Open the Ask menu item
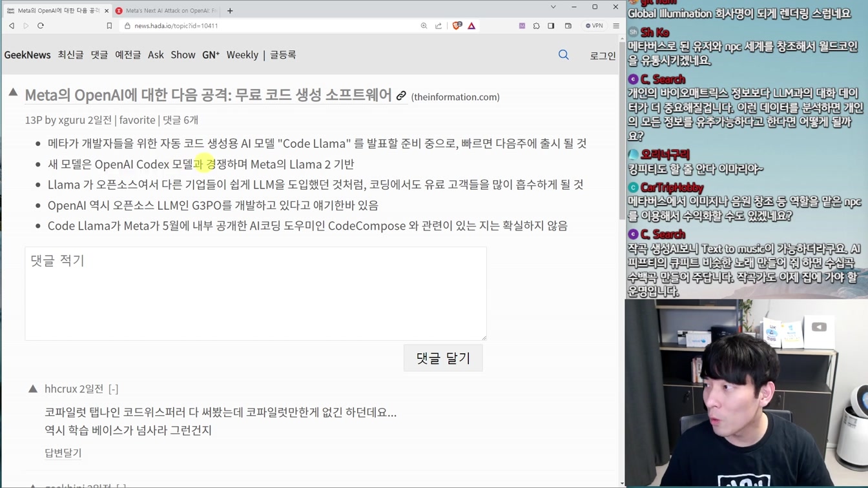Viewport: 868px width, 488px height. pos(156,55)
